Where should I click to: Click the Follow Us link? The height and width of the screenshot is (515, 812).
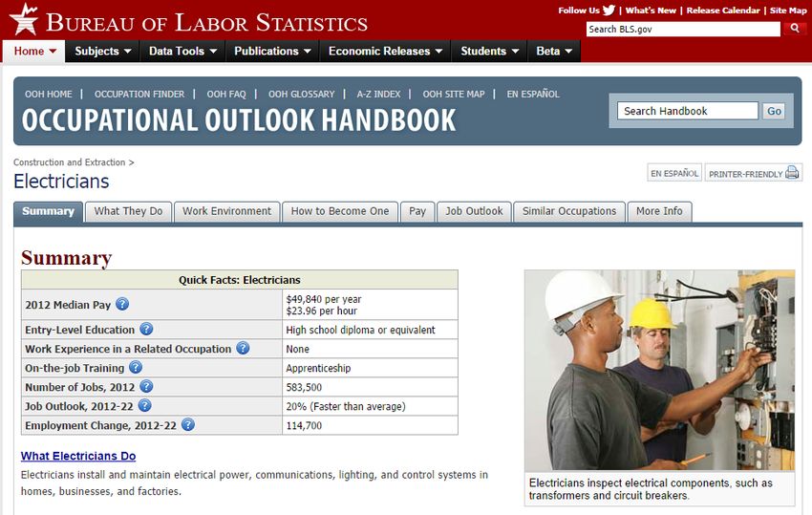(x=579, y=11)
